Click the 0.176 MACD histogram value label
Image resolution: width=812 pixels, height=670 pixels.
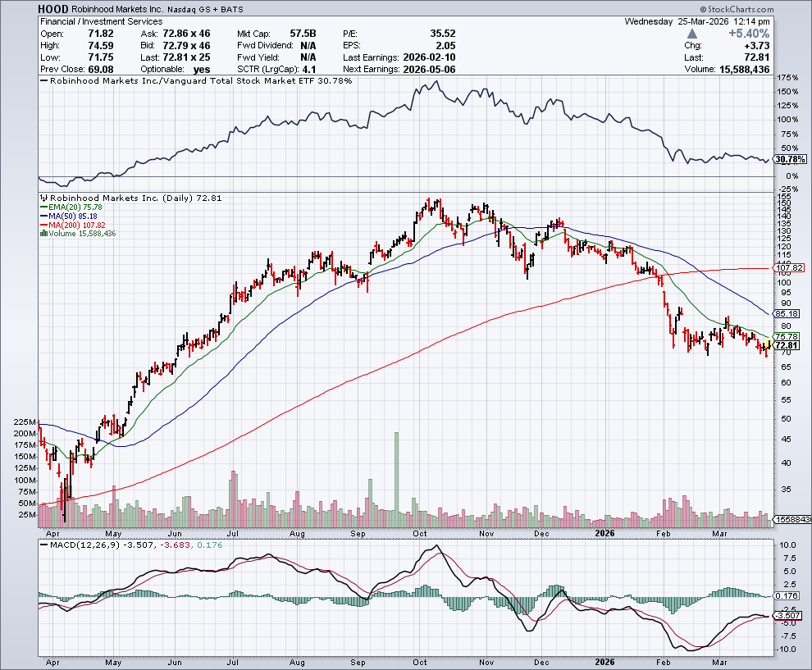pyautogui.click(x=787, y=596)
